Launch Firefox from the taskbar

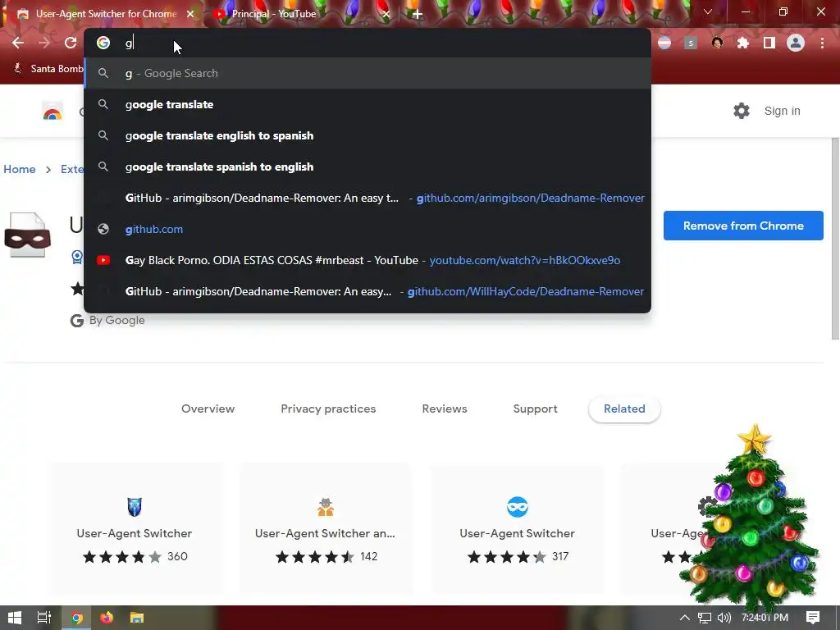pos(107,618)
